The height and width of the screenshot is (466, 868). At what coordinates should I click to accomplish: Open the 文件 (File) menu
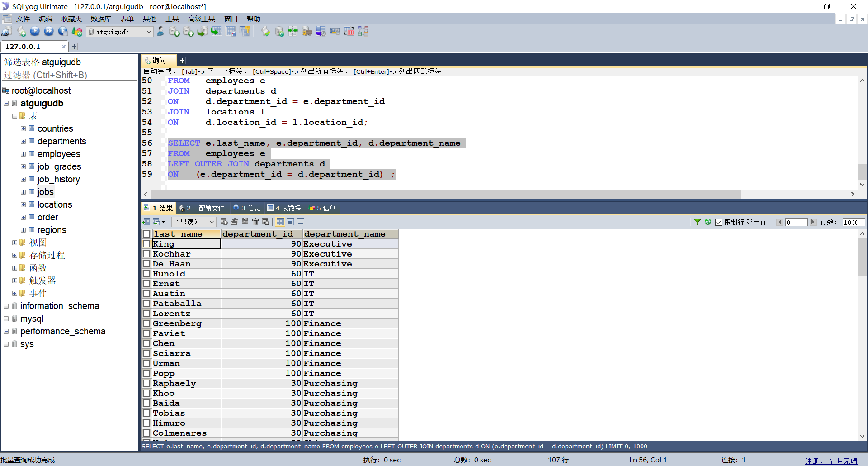coord(23,19)
